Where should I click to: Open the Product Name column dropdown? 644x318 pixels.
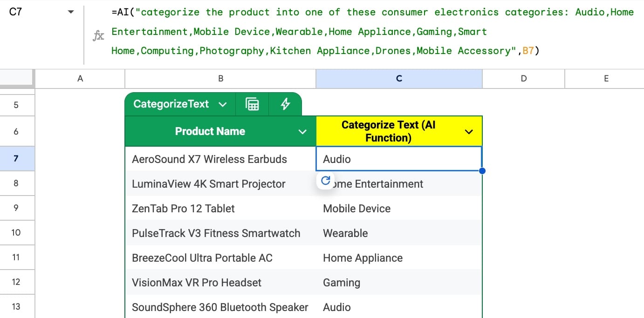pos(302,131)
